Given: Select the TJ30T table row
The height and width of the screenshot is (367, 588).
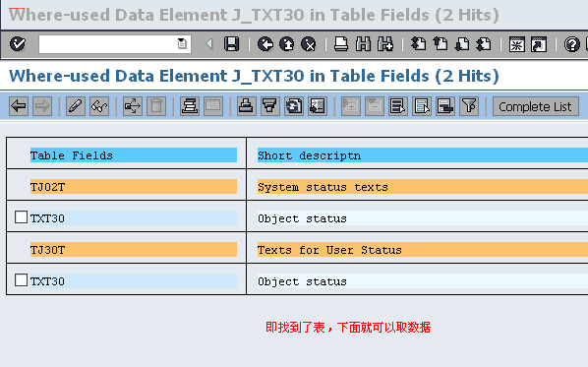Looking at the screenshot, I should 134,250.
